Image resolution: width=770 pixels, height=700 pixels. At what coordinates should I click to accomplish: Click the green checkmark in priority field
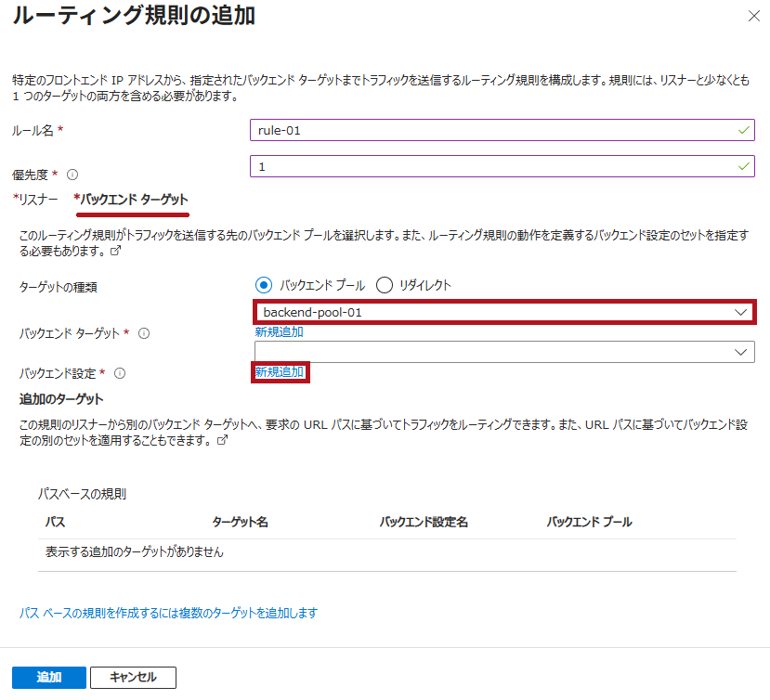pyautogui.click(x=743, y=166)
